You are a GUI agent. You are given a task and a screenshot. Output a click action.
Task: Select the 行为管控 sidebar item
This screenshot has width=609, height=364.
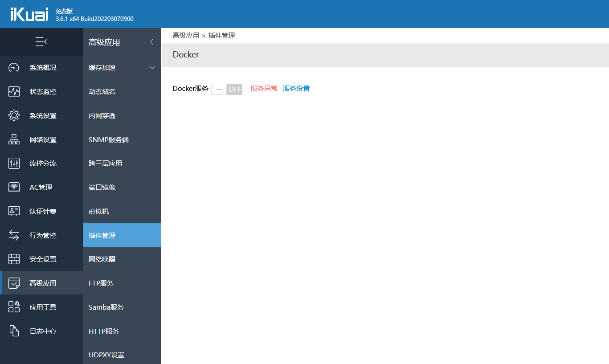pos(14,235)
